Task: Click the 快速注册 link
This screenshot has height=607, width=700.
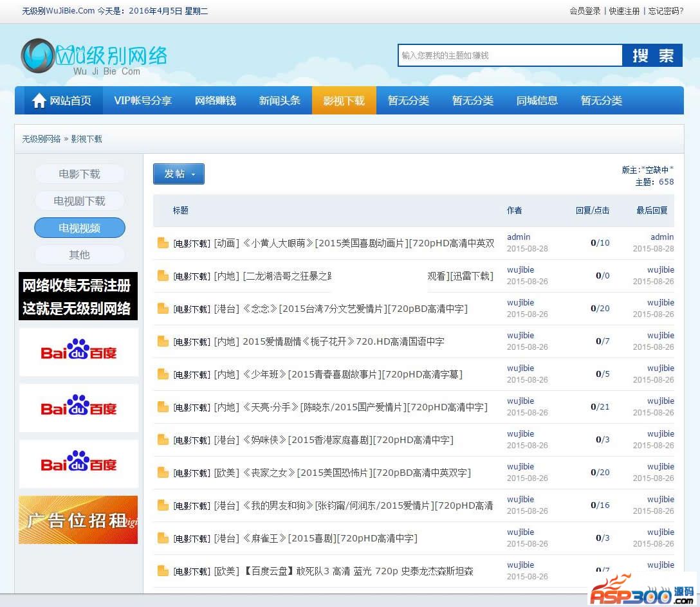Action: (624, 11)
